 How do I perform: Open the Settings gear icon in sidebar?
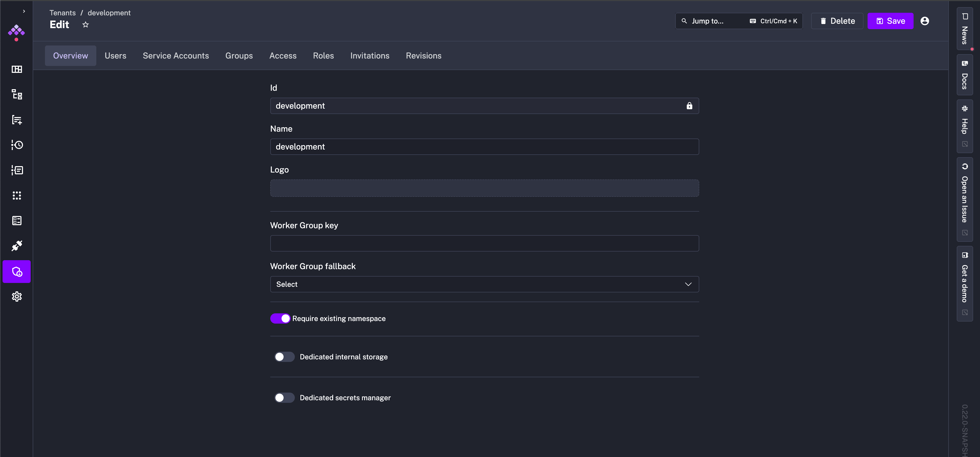17,296
